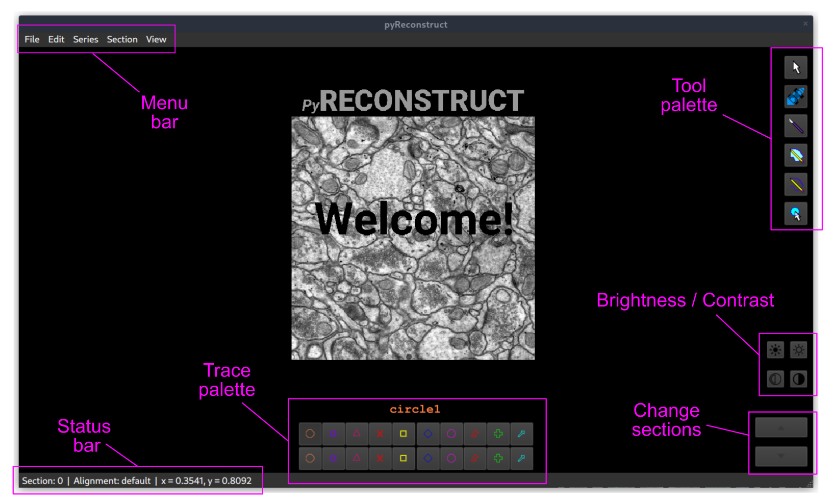Select red curved arrow trace in lower row
This screenshot has width=832, height=504.
[474, 458]
